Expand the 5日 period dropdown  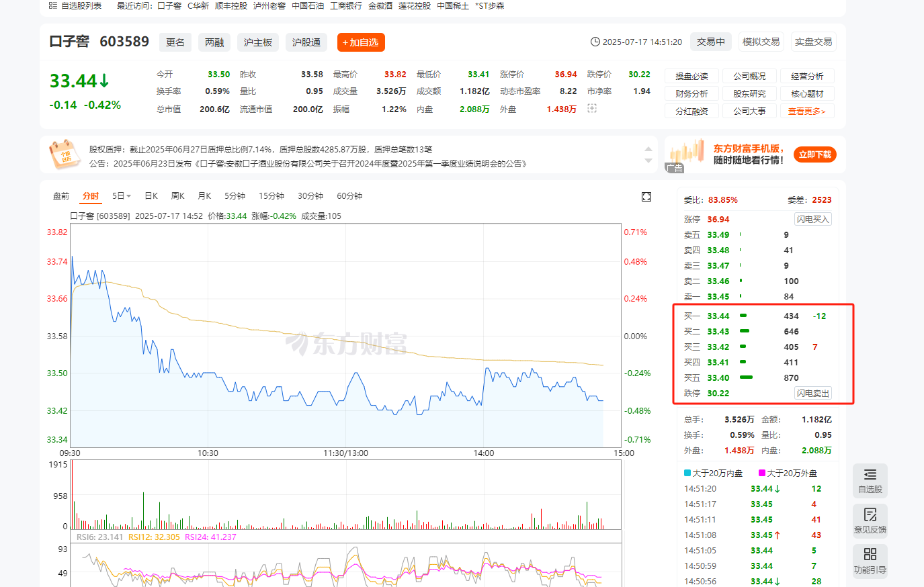tap(122, 196)
